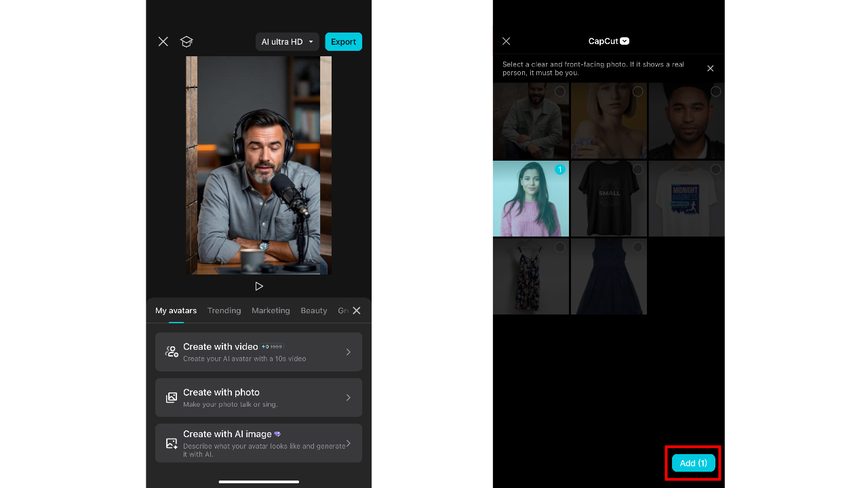Select the bearded man photo's selection circle

coord(559,91)
